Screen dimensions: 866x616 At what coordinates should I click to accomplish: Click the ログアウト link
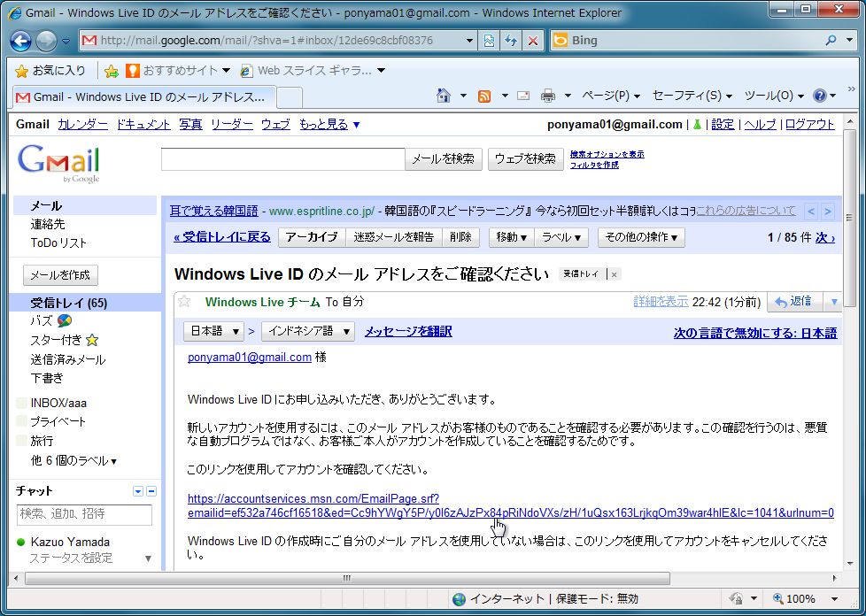click(x=809, y=125)
